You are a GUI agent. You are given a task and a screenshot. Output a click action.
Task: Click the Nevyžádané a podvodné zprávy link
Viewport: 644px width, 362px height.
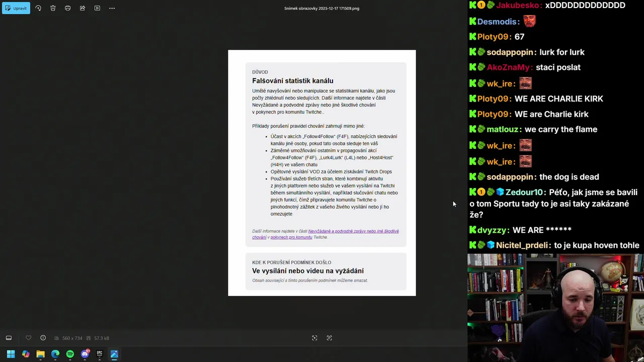[x=326, y=234]
